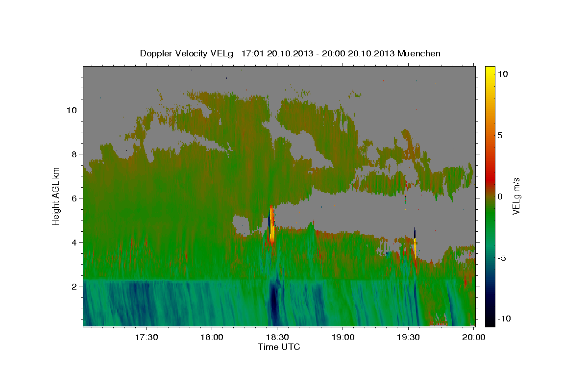Click the 17:30 time axis label
This screenshot has width=588, height=392.
coord(146,337)
